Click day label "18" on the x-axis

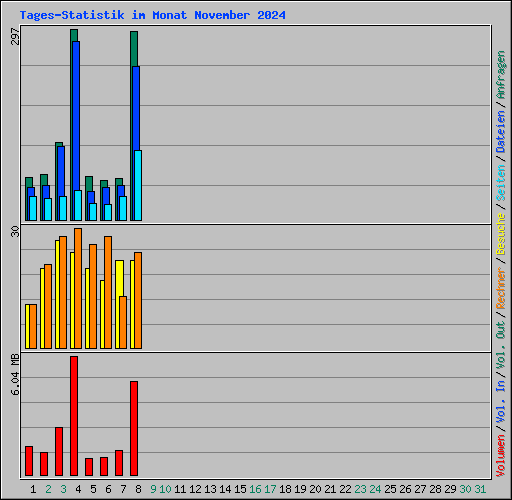[285, 489]
